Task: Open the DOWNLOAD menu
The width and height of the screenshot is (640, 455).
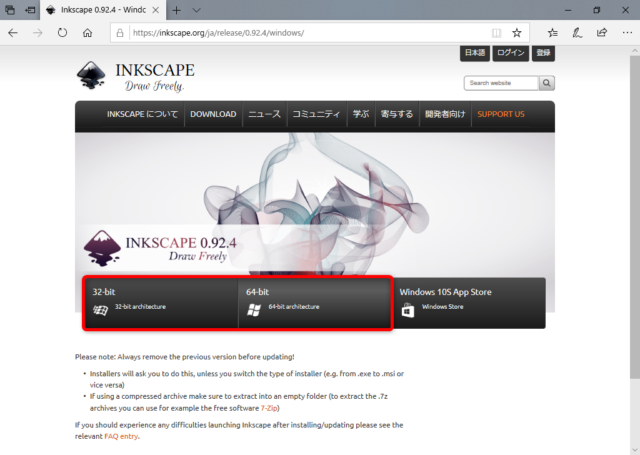Action: (x=213, y=114)
